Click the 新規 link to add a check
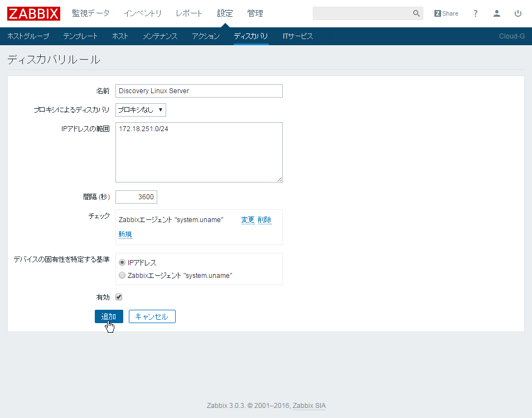 pyautogui.click(x=125, y=234)
